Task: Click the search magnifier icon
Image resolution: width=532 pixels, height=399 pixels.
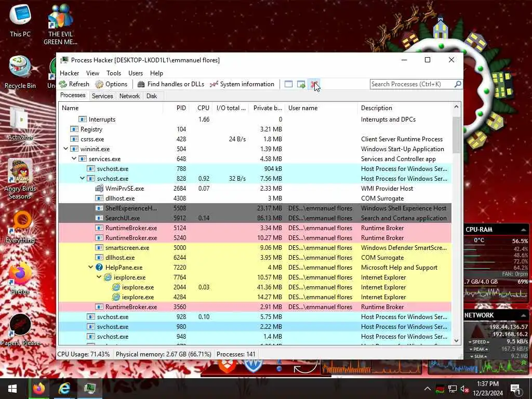Action: (x=457, y=84)
